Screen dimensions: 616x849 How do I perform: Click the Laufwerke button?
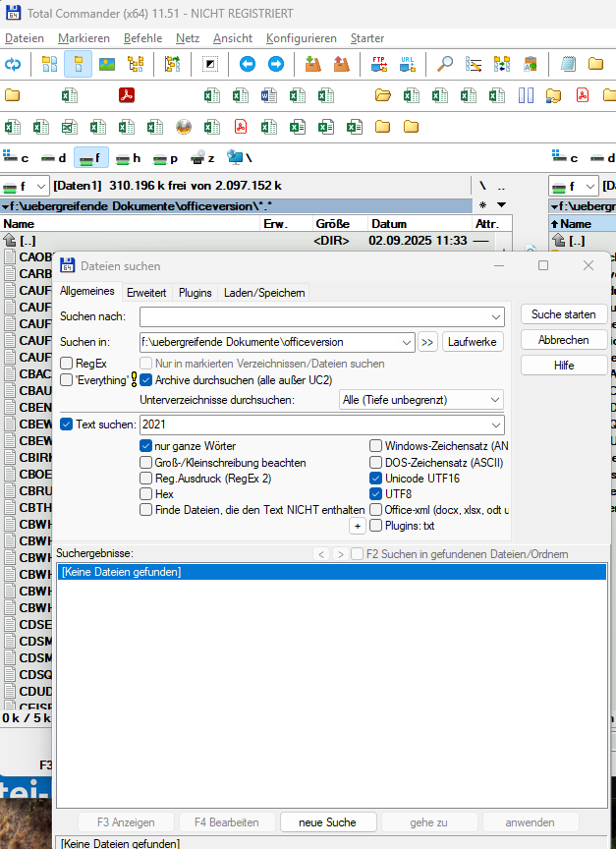pos(472,342)
